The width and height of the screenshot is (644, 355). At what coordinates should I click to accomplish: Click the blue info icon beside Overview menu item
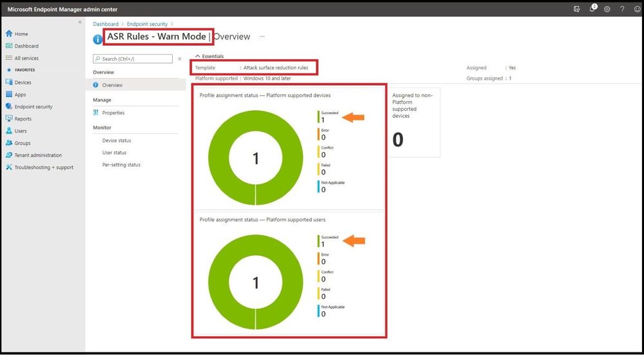[95, 85]
